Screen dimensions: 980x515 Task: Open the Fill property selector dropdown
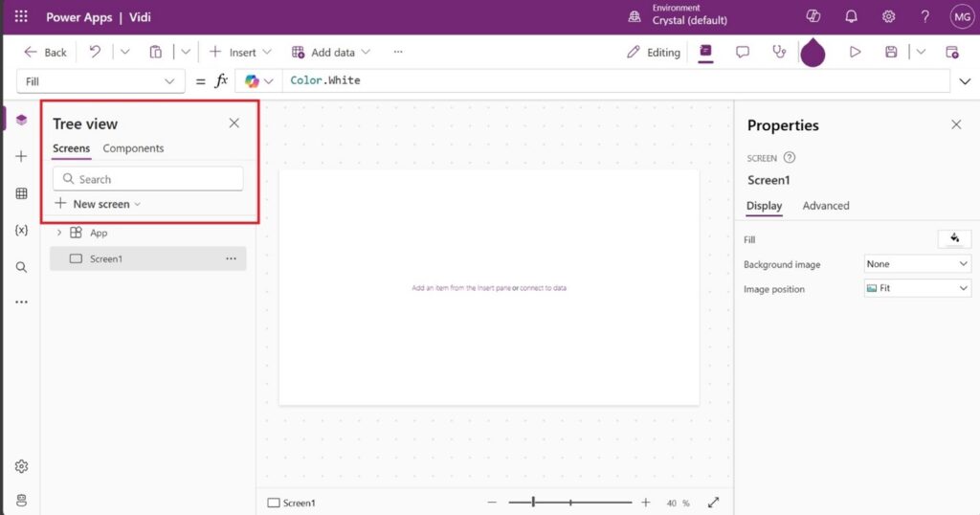(x=100, y=81)
